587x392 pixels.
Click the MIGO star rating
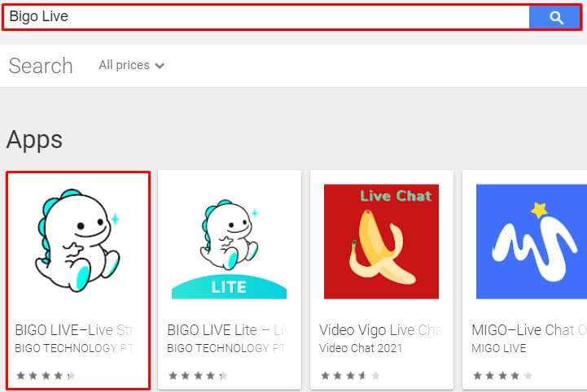(x=502, y=376)
